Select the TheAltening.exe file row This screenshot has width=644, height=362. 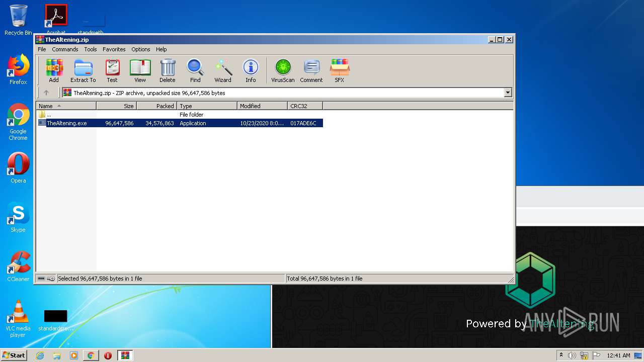(180, 123)
